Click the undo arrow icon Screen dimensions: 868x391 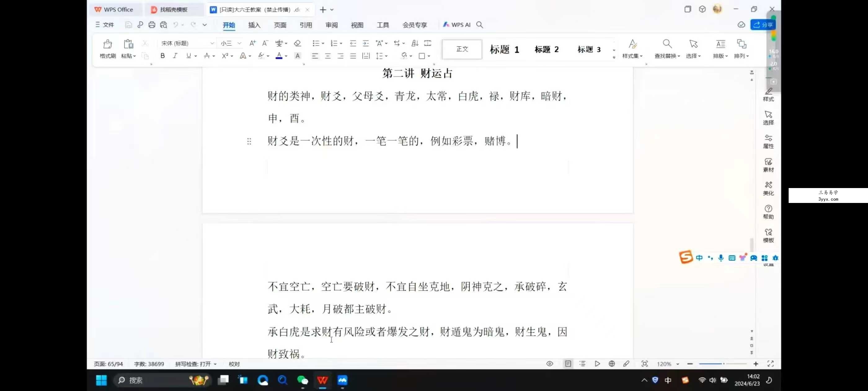click(175, 25)
